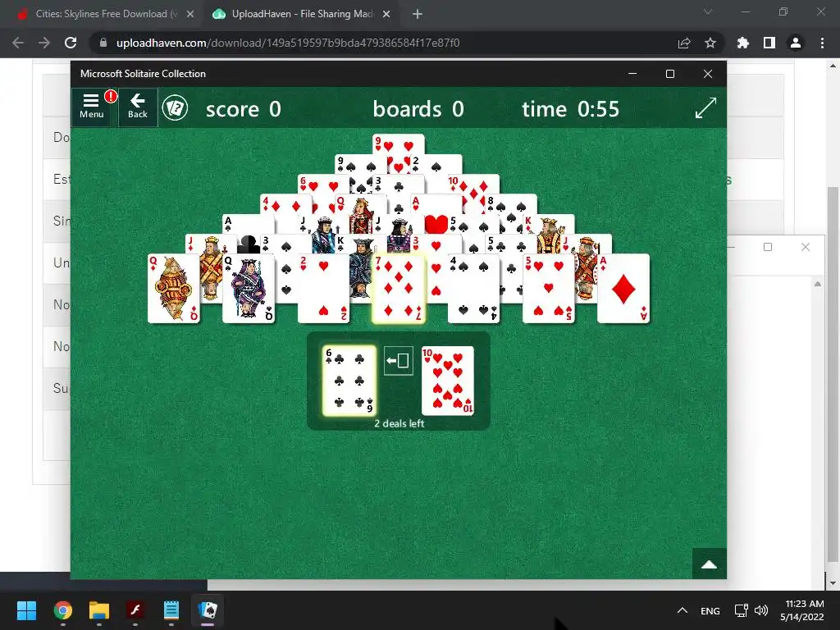Close the Microsoft Solitaire Collection window
Viewport: 840px width, 630px height.
[x=708, y=73]
